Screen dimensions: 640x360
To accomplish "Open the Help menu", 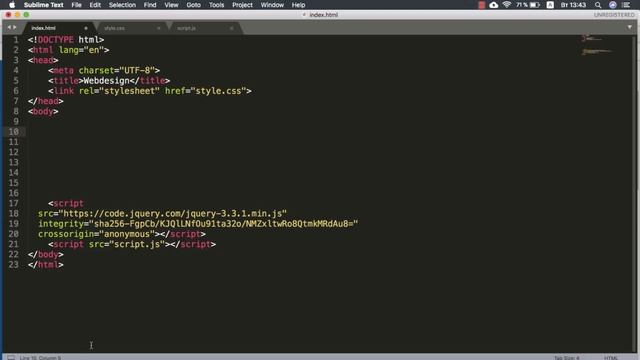I will coord(298,5).
